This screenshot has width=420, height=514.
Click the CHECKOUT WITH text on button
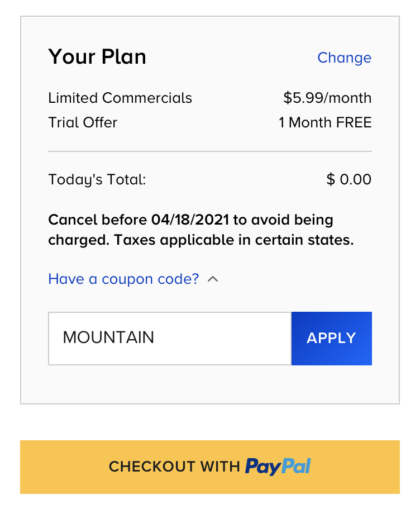tap(174, 467)
